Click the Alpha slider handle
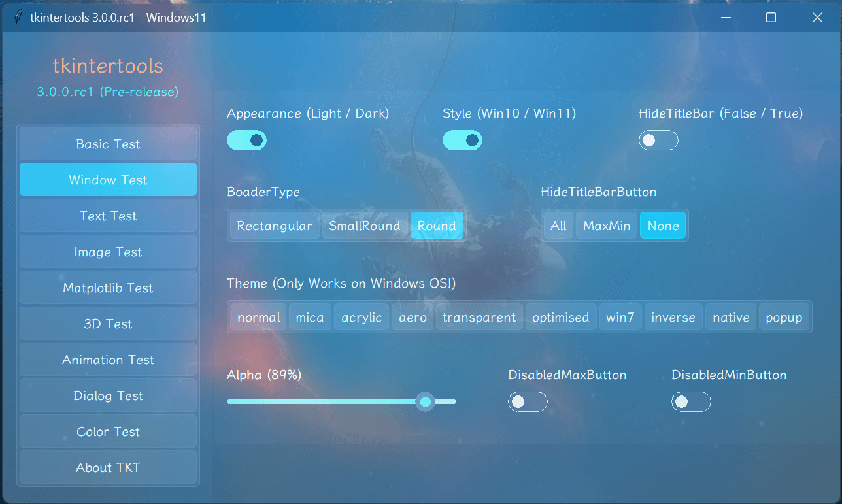 click(x=426, y=401)
